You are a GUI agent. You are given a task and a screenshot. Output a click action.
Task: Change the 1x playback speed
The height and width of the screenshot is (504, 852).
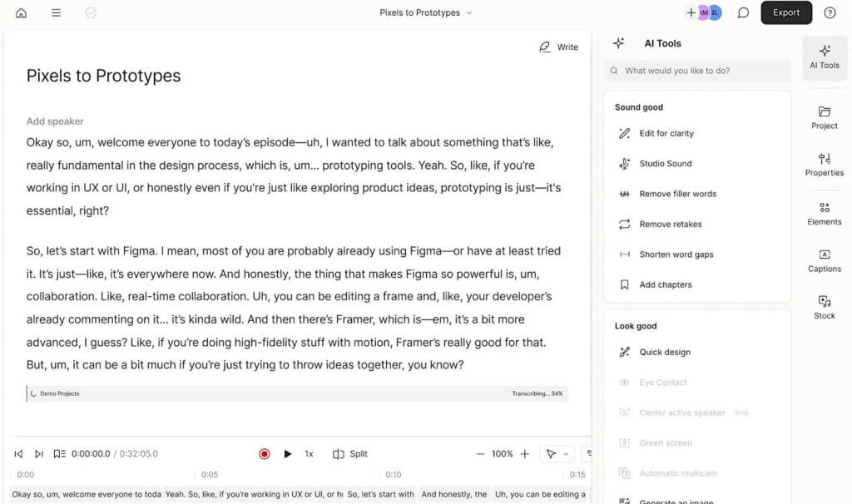[309, 454]
